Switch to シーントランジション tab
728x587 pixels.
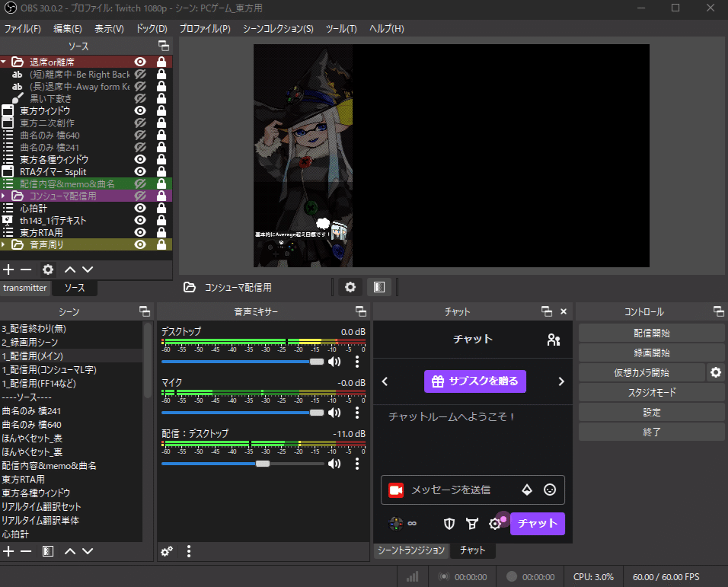[x=411, y=550]
